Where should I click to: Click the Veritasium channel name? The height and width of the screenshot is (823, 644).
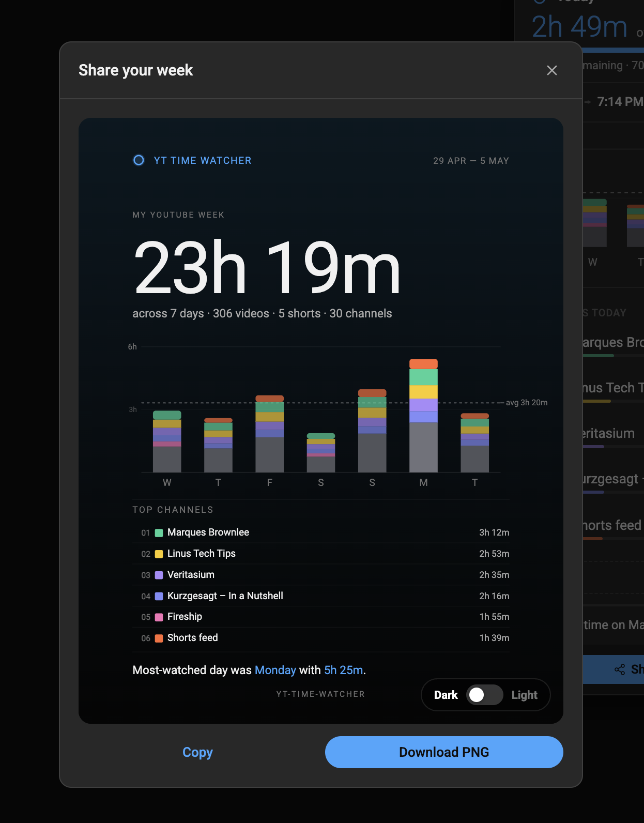(191, 575)
